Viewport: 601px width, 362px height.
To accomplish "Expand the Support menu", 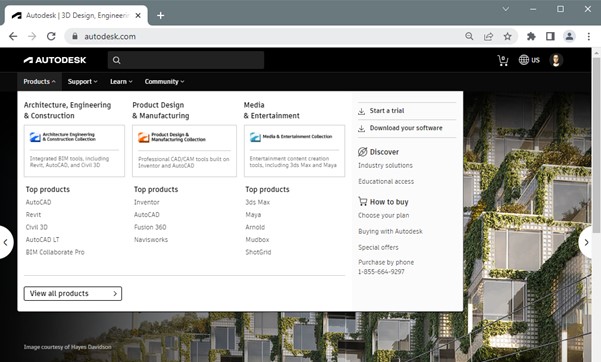I will (x=82, y=82).
